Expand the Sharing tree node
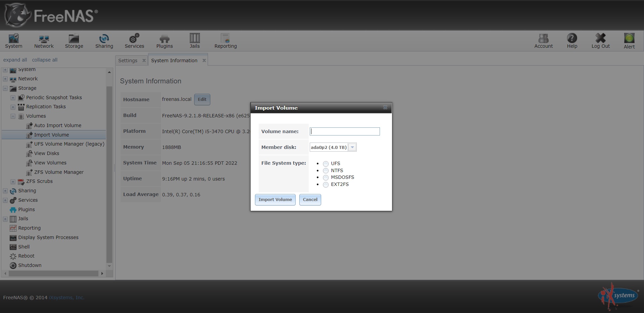644x313 pixels. (5, 191)
